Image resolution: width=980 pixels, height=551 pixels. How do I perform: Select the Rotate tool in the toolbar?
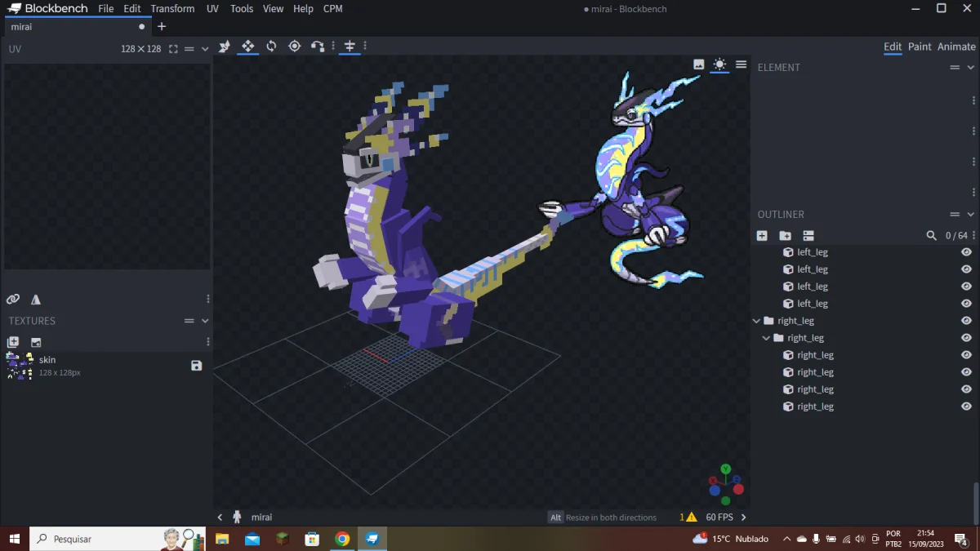(x=271, y=47)
